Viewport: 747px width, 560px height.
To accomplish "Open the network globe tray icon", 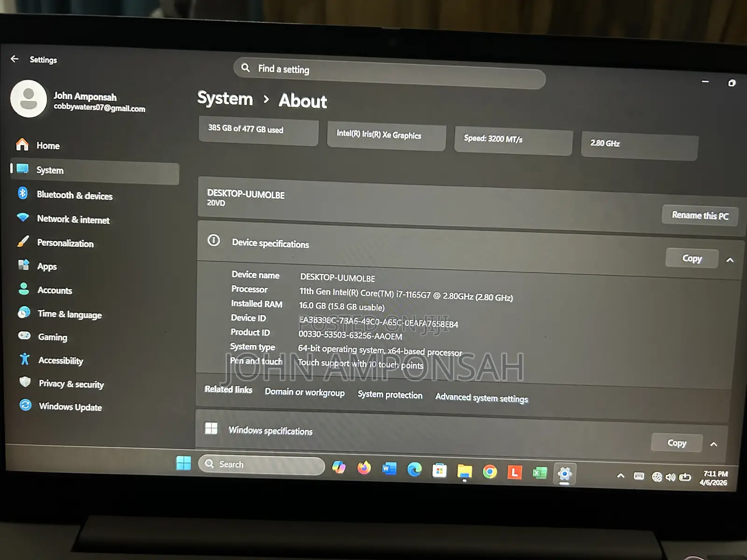I will pos(657,477).
